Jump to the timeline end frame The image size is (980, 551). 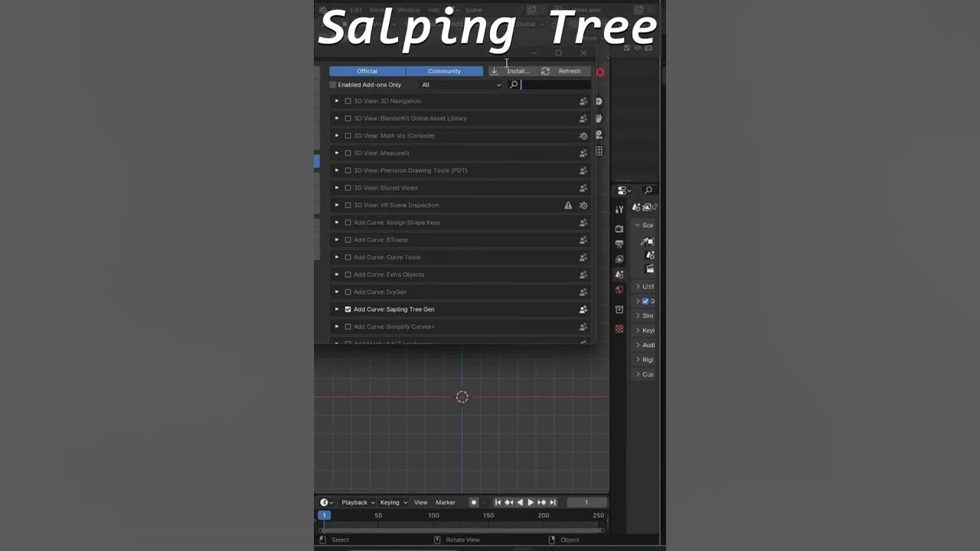[553, 503]
